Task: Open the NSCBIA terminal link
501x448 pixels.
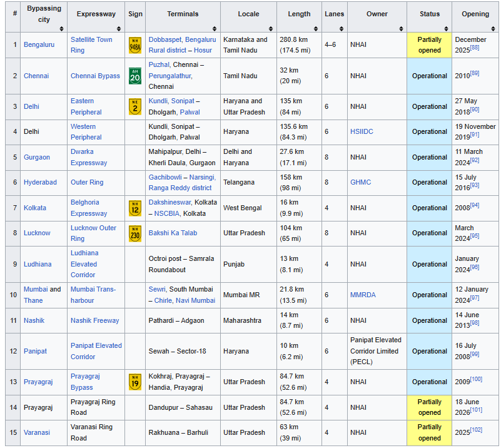Action: click(x=167, y=213)
